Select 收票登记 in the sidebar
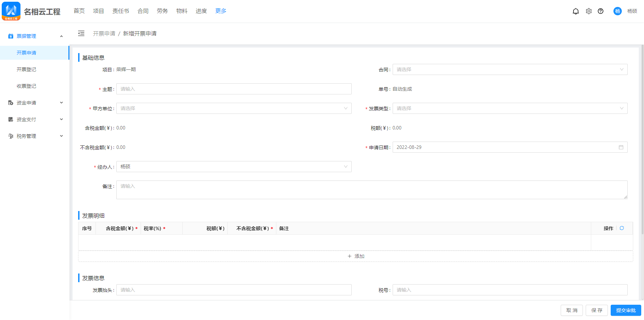Screen dimensions: 644x320 (34, 86)
